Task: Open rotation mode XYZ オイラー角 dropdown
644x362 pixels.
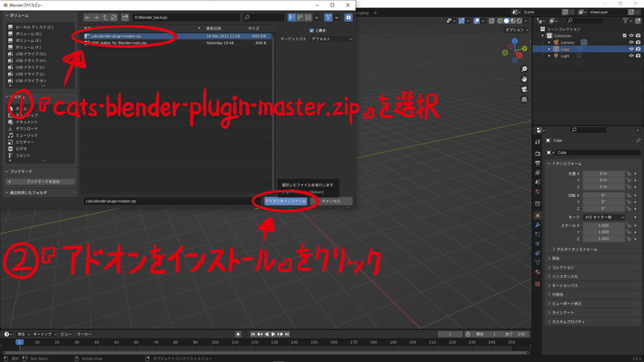Action: pyautogui.click(x=604, y=217)
